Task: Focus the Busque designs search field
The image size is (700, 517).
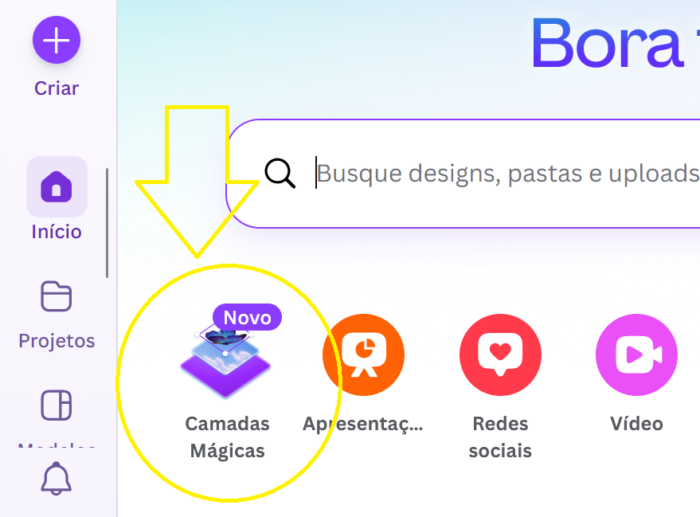Action: click(464, 174)
